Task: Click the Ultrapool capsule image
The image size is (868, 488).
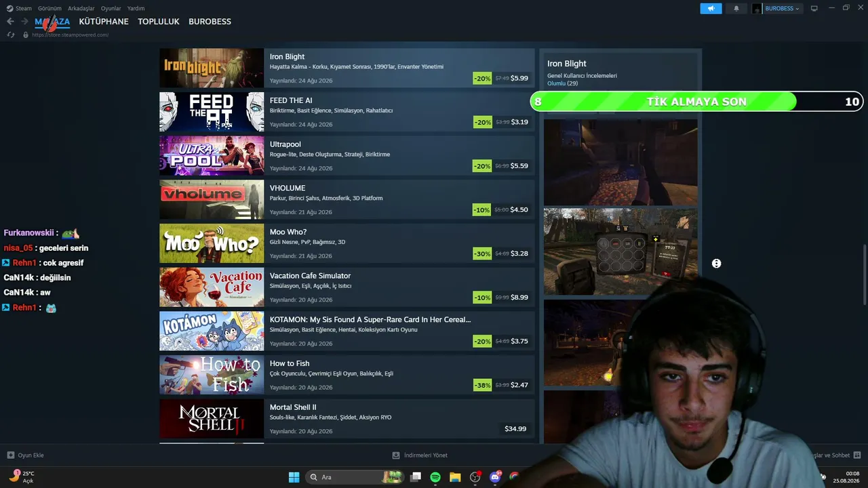Action: pos(212,156)
